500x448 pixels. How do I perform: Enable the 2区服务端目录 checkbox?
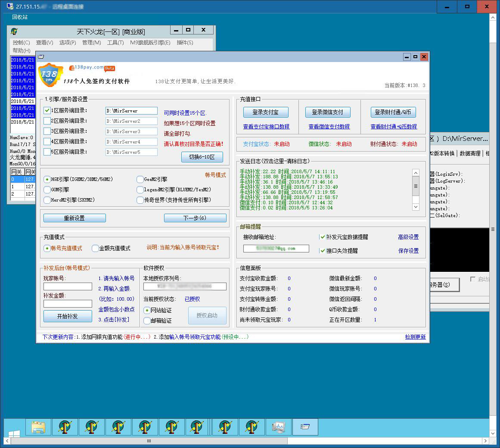coord(47,121)
